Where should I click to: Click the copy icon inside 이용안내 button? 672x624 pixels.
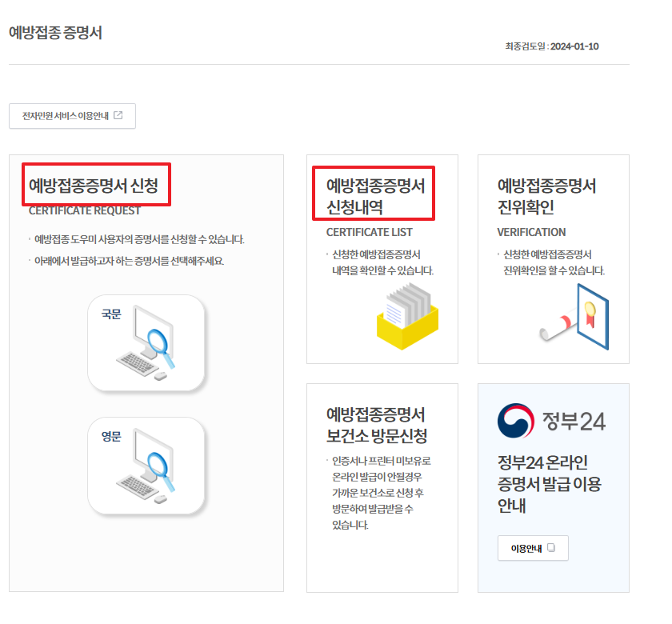pos(551,547)
